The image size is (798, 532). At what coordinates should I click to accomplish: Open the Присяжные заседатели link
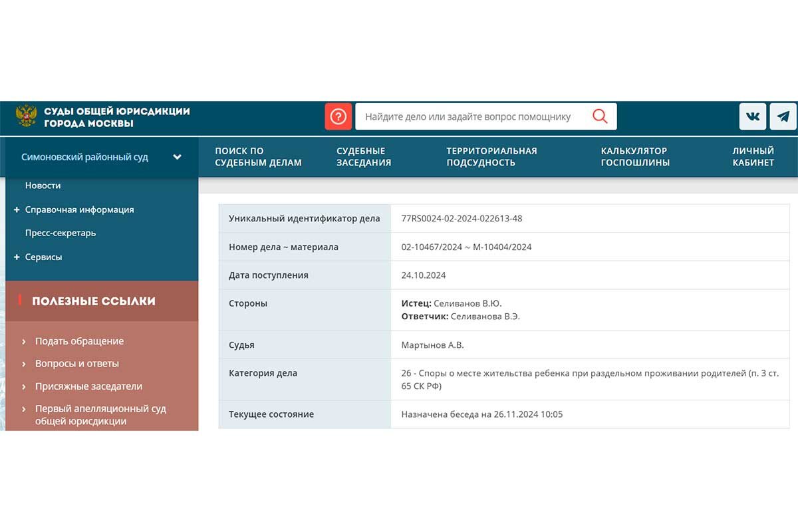(x=88, y=386)
